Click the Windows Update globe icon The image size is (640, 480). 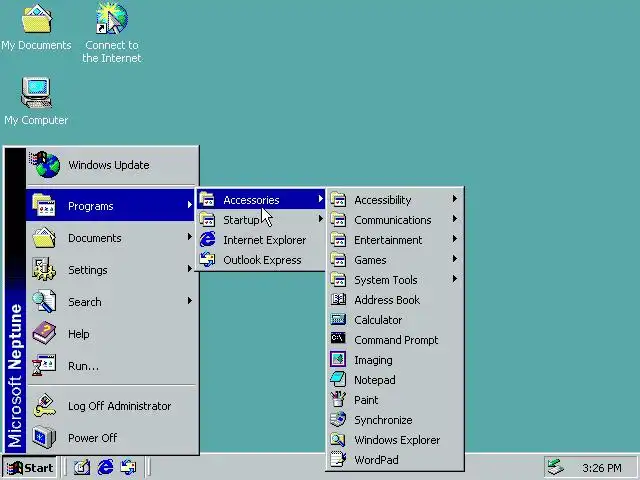(44, 164)
